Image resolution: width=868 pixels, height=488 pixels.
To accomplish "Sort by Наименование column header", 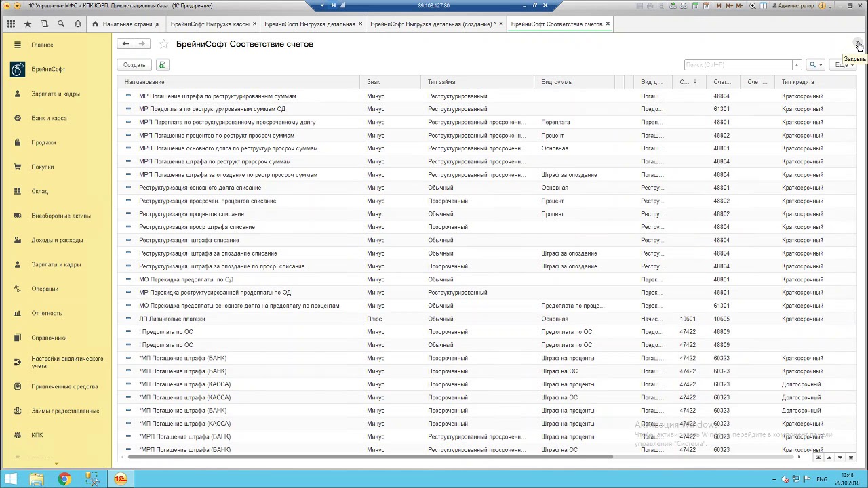I will (239, 82).
